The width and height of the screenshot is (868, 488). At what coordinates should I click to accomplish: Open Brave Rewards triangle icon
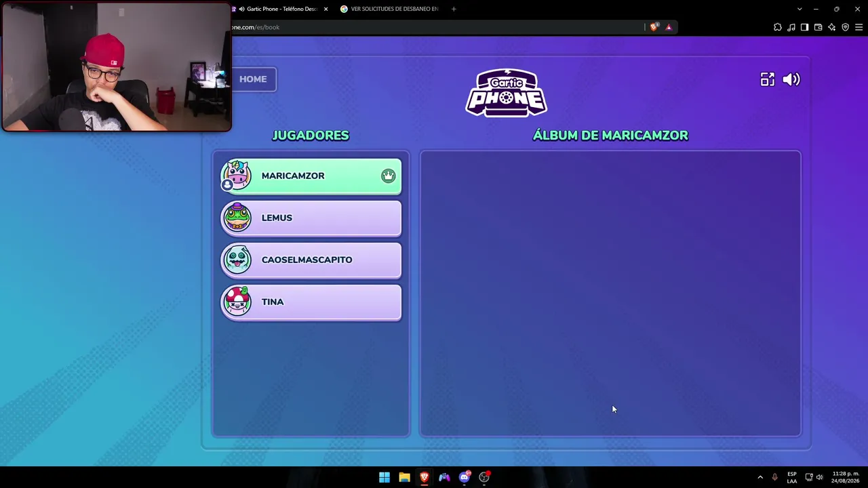pyautogui.click(x=669, y=27)
